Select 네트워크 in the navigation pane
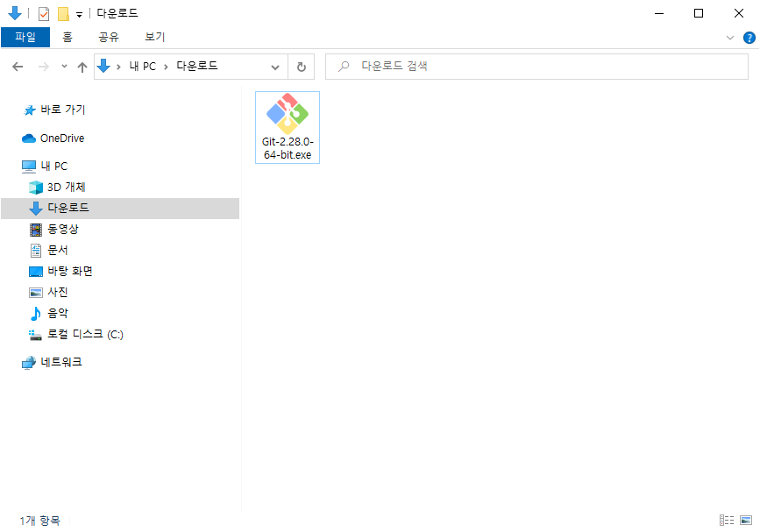Screen dimensions: 760x532 pyautogui.click(x=52, y=362)
